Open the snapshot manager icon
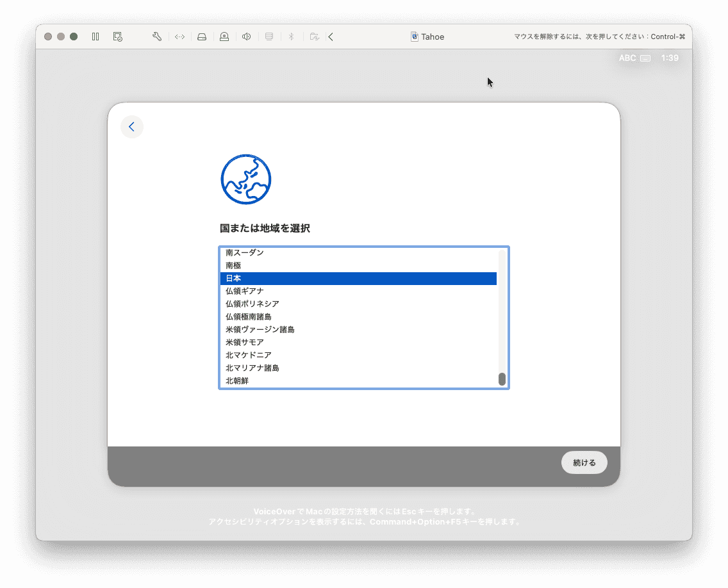 click(x=117, y=37)
